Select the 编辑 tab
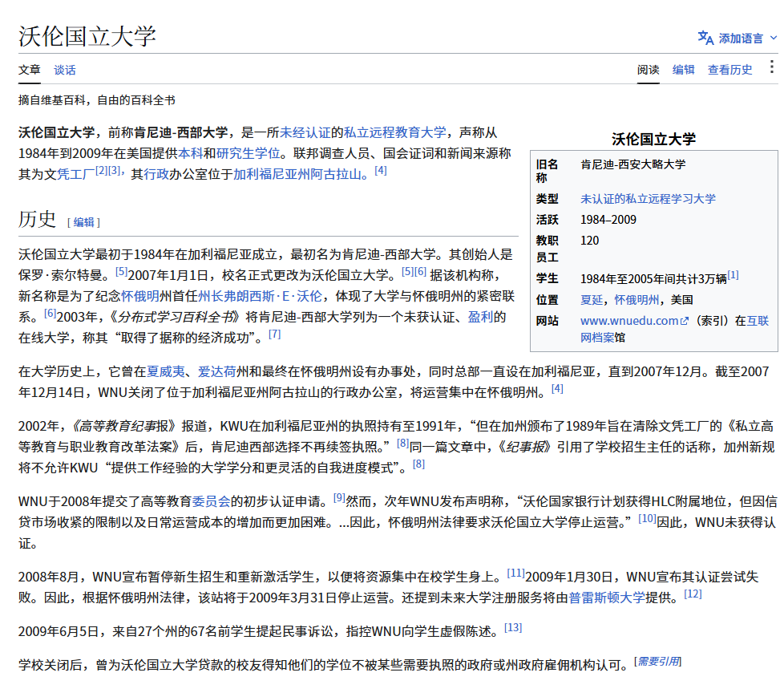Screen dimensions: 784x697 click(683, 70)
